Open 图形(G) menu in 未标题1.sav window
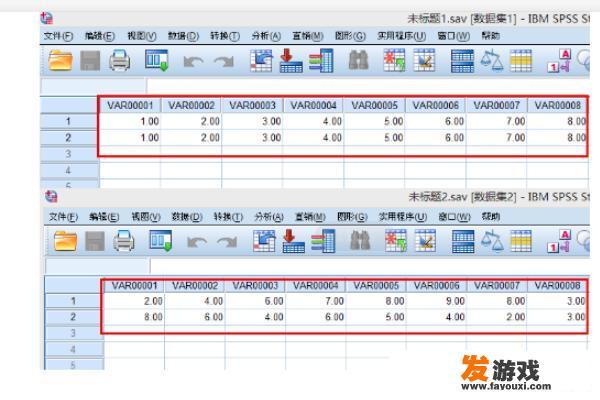The width and height of the screenshot is (600, 400). [x=350, y=36]
